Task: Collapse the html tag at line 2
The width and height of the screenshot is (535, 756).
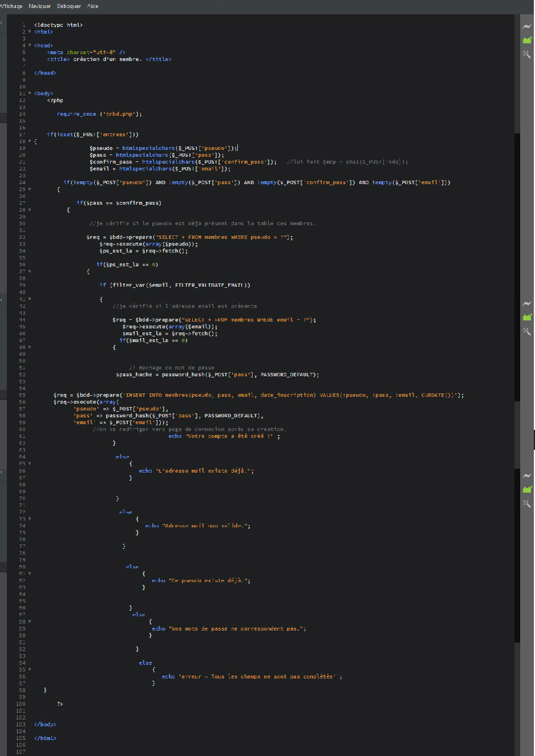Action: (x=30, y=32)
